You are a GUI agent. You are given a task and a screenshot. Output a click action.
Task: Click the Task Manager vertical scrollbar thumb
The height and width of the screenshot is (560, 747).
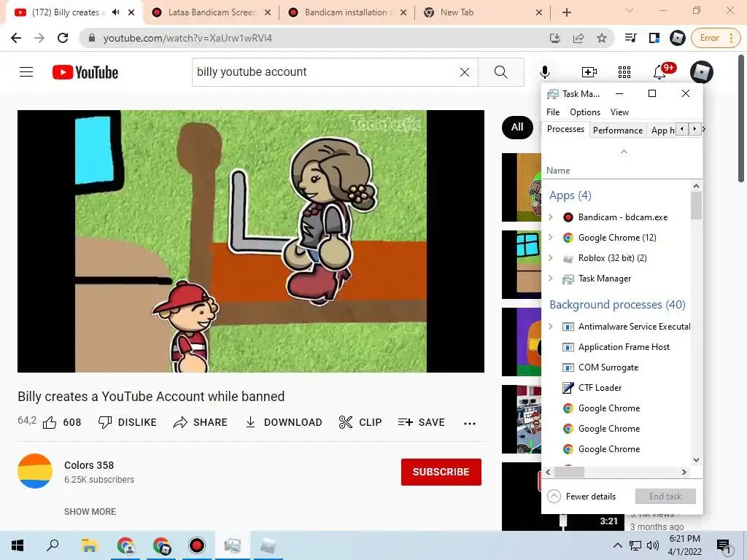tap(696, 205)
